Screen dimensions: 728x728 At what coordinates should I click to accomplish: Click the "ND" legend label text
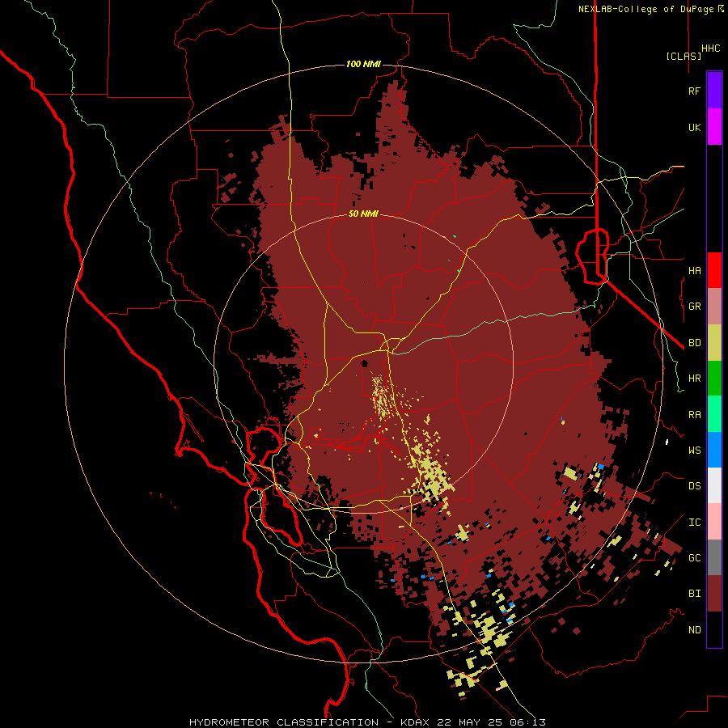point(694,630)
